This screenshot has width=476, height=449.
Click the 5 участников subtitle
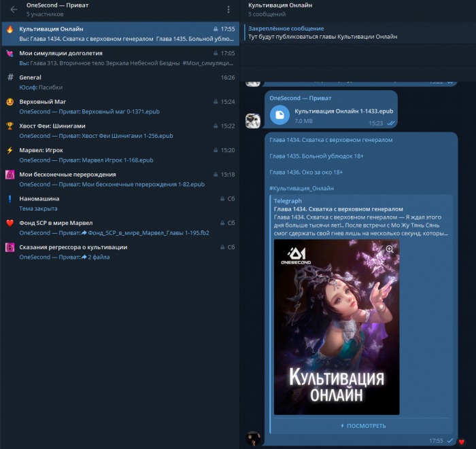point(45,14)
